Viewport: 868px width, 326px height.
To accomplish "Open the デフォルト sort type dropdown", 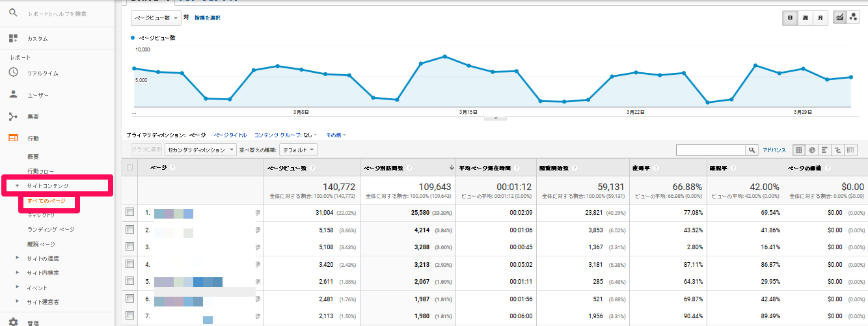I will [298, 150].
